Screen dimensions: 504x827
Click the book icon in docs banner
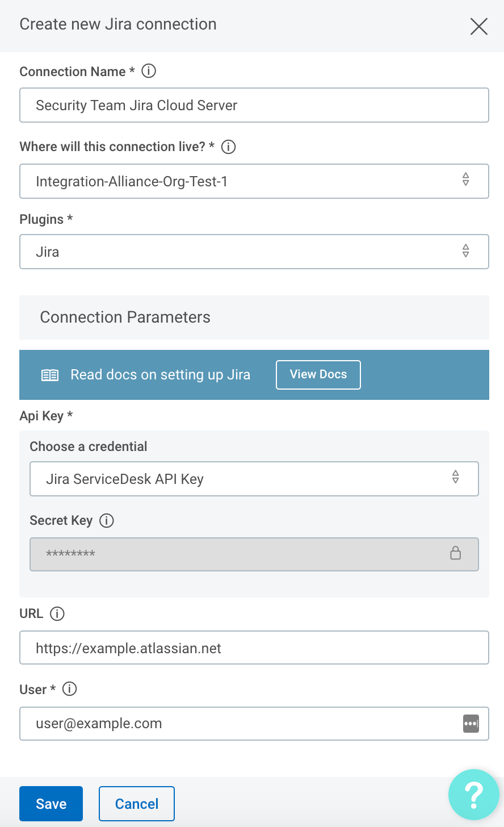[x=50, y=375]
